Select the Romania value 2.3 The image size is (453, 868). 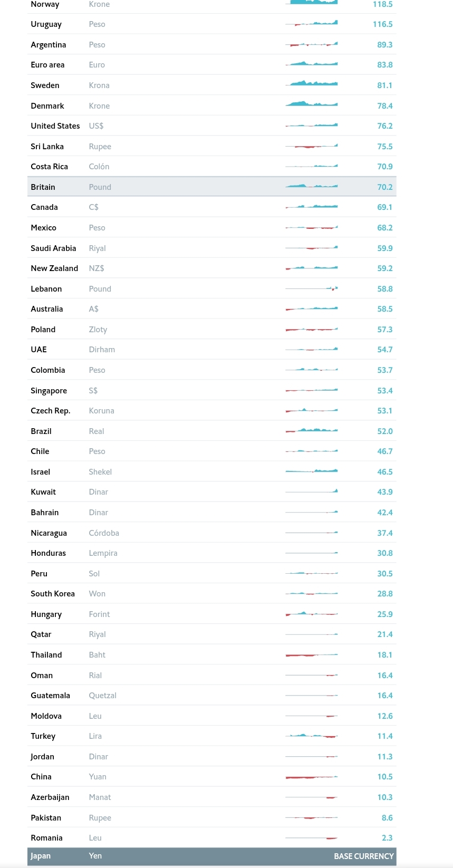point(387,838)
